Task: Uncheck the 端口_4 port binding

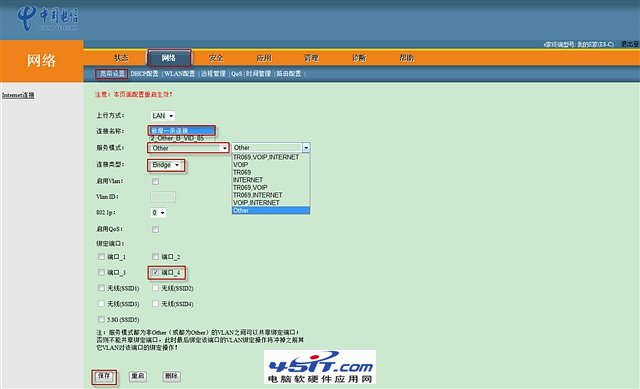Action: (x=156, y=272)
